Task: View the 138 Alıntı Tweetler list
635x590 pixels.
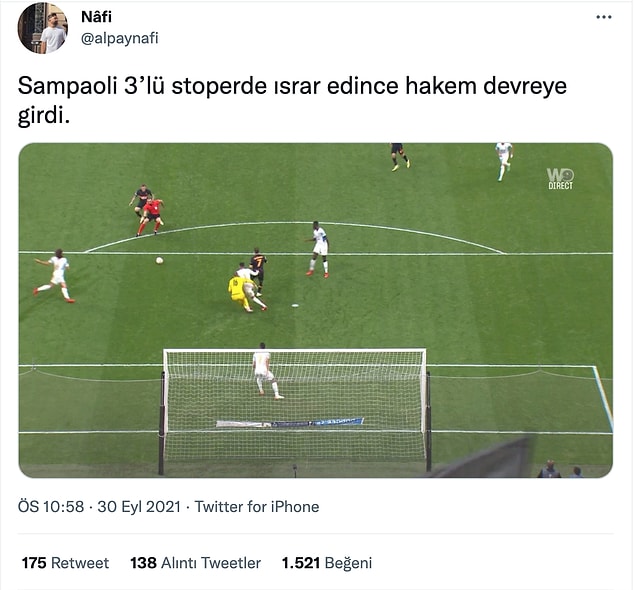Action: pyautogui.click(x=196, y=563)
